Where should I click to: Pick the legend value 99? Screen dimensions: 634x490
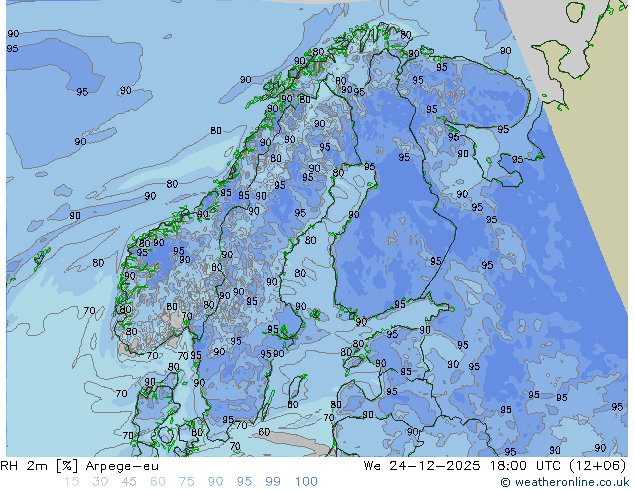coord(273,482)
